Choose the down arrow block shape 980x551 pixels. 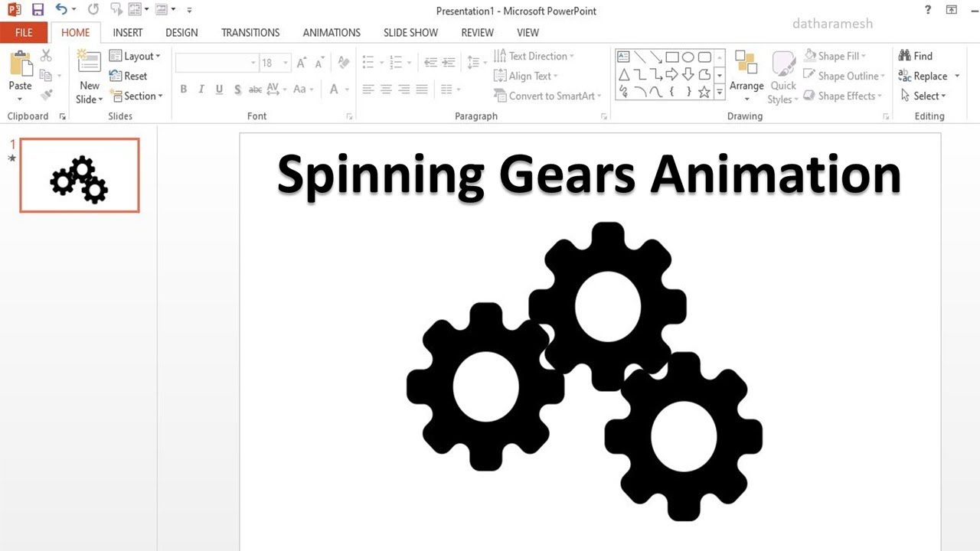[688, 74]
